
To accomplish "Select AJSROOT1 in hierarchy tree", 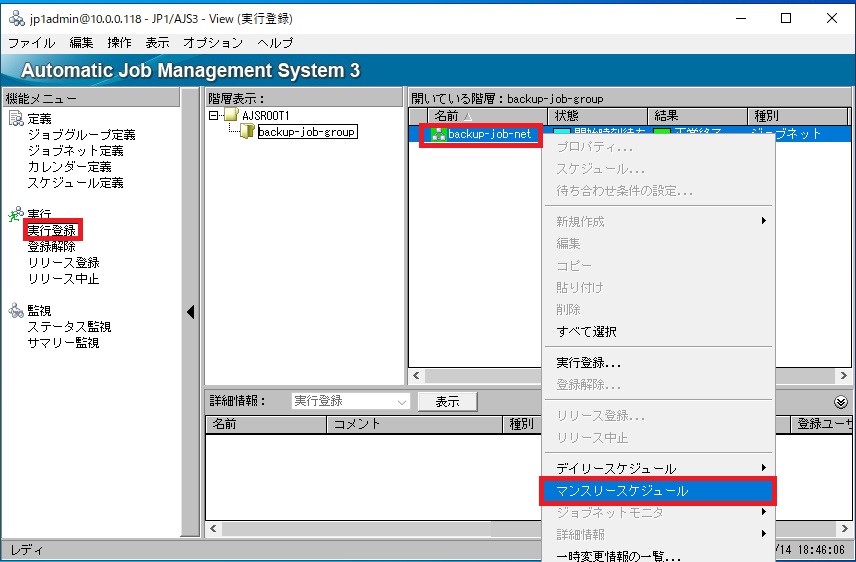I will pyautogui.click(x=266, y=115).
